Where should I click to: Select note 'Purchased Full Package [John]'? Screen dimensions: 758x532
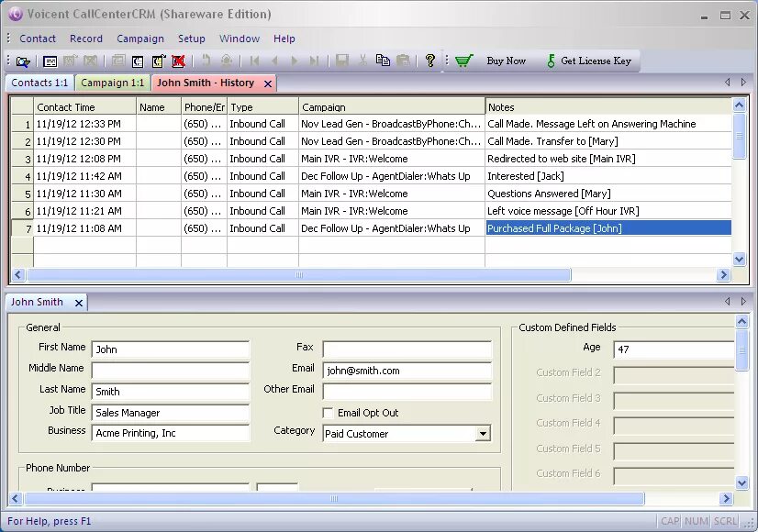click(608, 228)
